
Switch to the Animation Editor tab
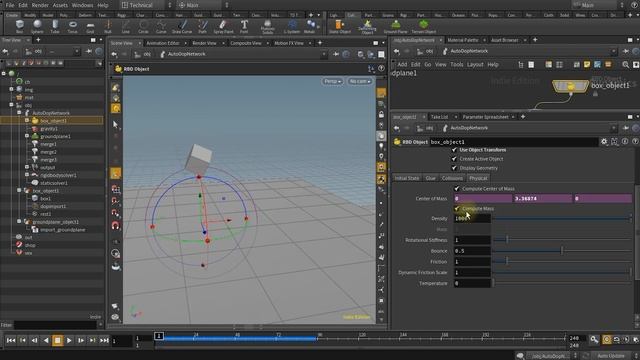163,43
